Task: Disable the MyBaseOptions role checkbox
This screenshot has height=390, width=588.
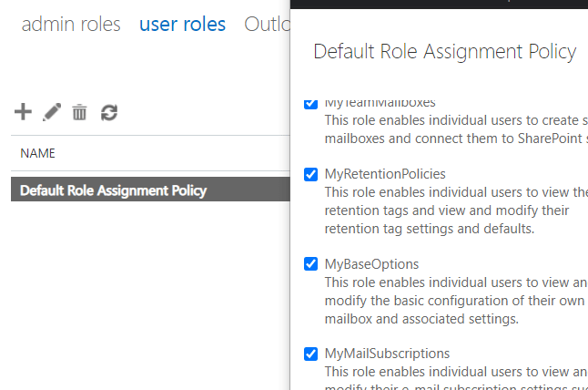Action: [311, 264]
